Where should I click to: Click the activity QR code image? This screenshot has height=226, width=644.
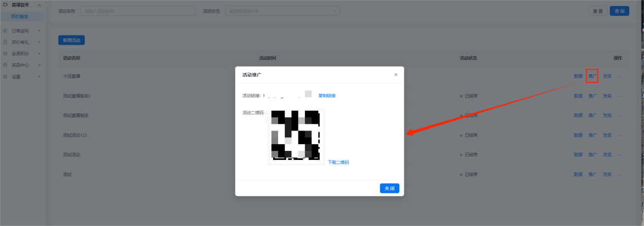[x=296, y=136]
